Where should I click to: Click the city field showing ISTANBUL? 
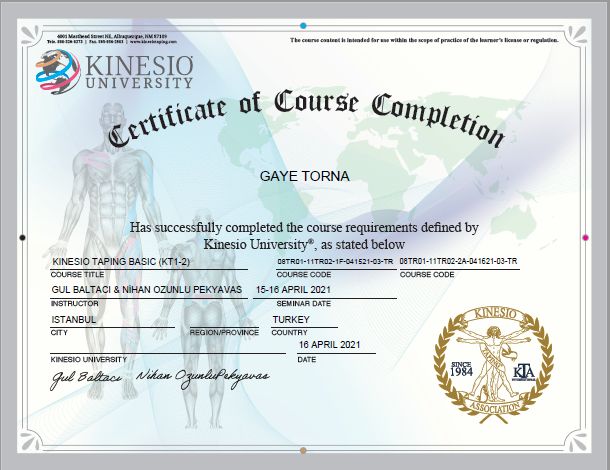point(74,319)
